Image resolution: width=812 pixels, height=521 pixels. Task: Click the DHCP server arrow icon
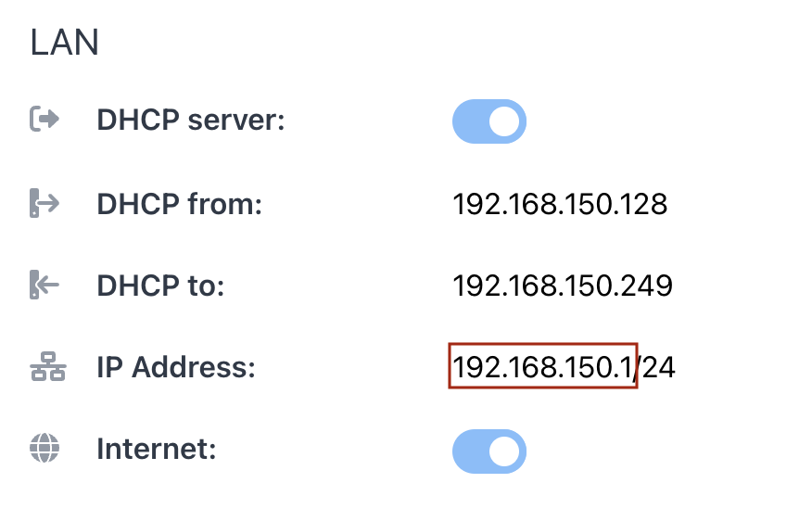pyautogui.click(x=44, y=119)
